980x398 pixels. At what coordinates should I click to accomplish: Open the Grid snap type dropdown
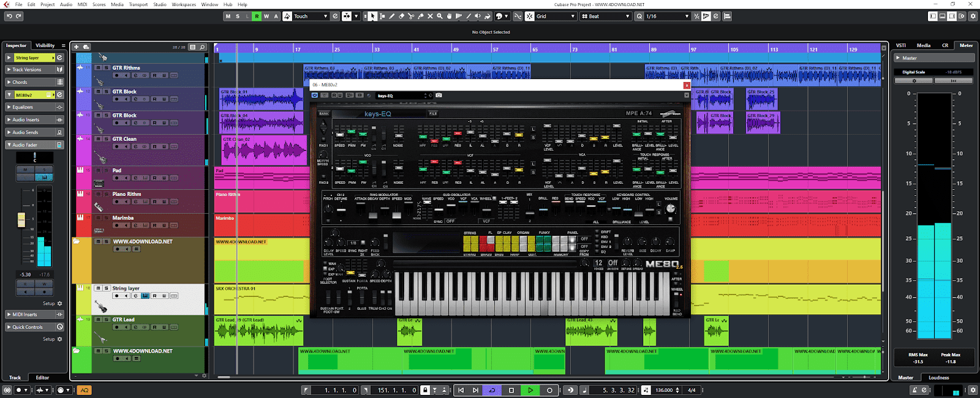(556, 16)
